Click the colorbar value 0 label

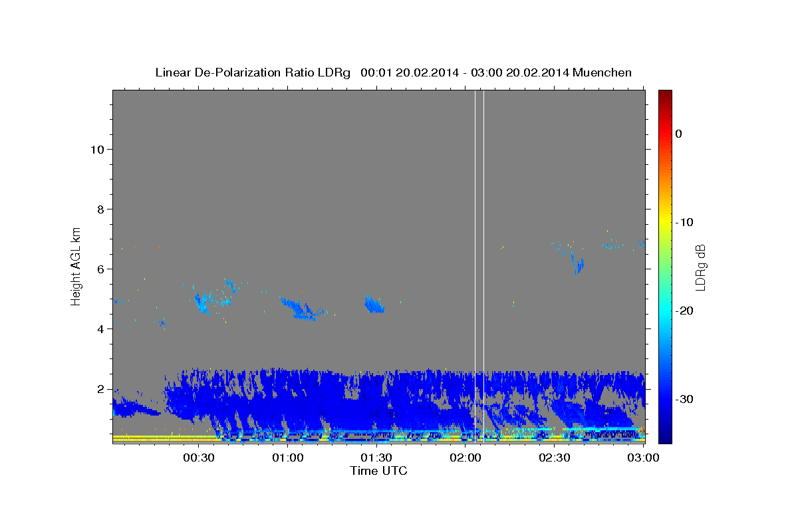(679, 134)
